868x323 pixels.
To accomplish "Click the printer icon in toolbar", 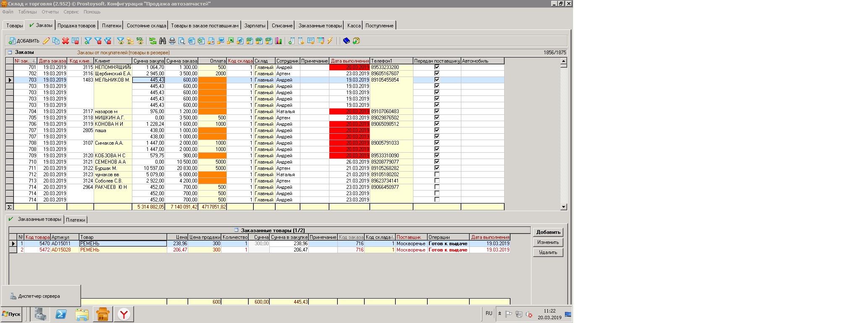I will click(172, 41).
